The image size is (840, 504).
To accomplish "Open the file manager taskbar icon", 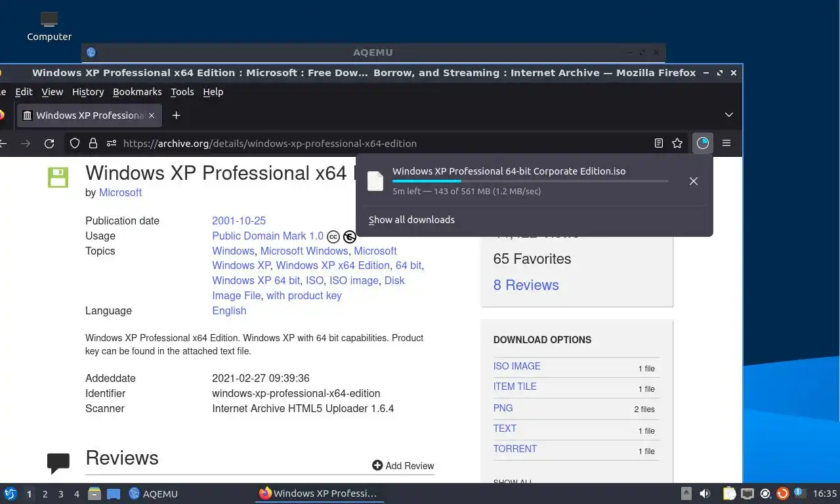I will click(x=94, y=493).
